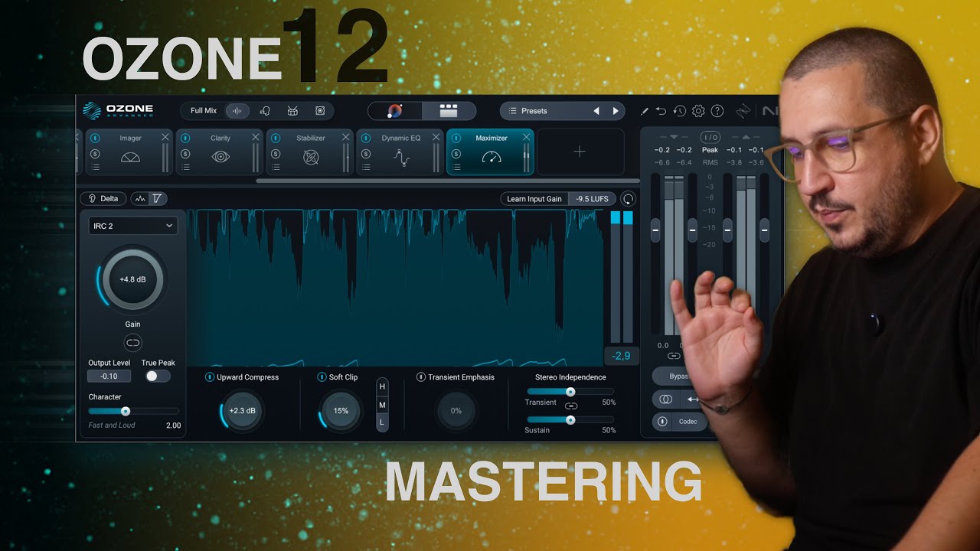
Task: Add a new module to chain
Action: [x=580, y=152]
